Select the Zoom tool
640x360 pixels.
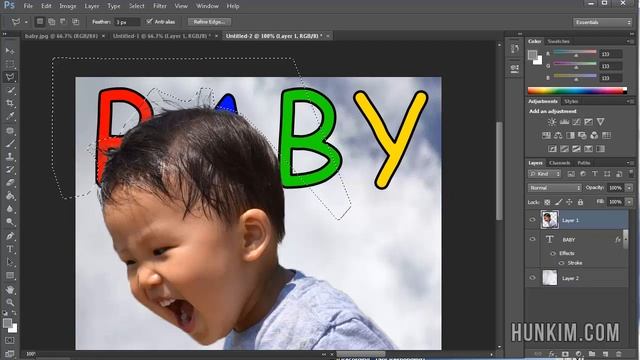[10, 302]
